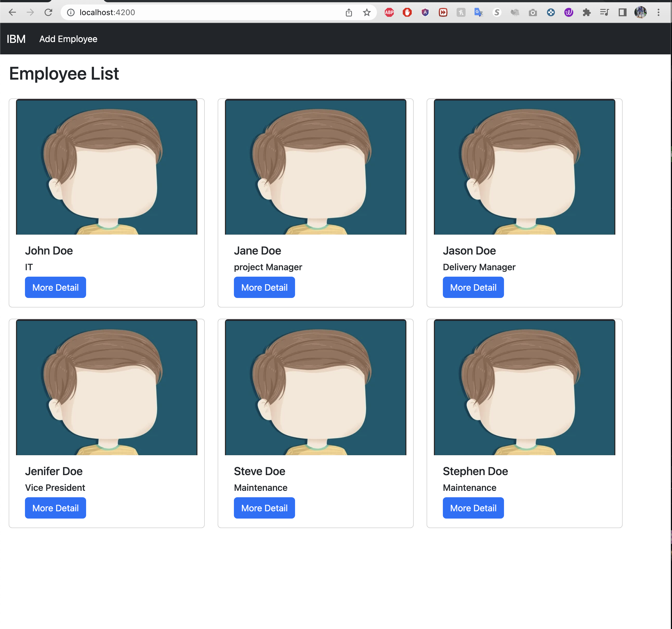The width and height of the screenshot is (672, 629).
Task: Open the Add Employee nav item
Action: click(x=68, y=39)
